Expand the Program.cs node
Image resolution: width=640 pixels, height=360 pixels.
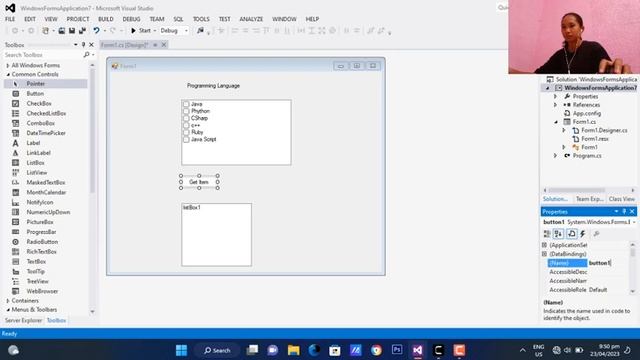pyautogui.click(x=555, y=156)
